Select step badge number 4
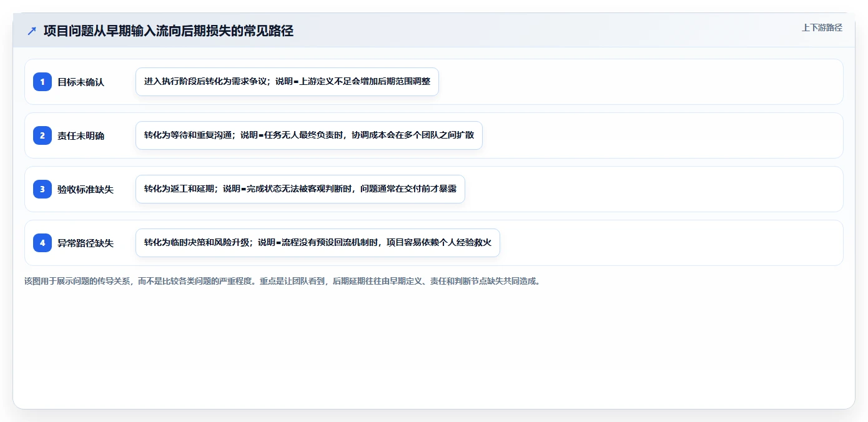The height and width of the screenshot is (422, 868). [42, 243]
